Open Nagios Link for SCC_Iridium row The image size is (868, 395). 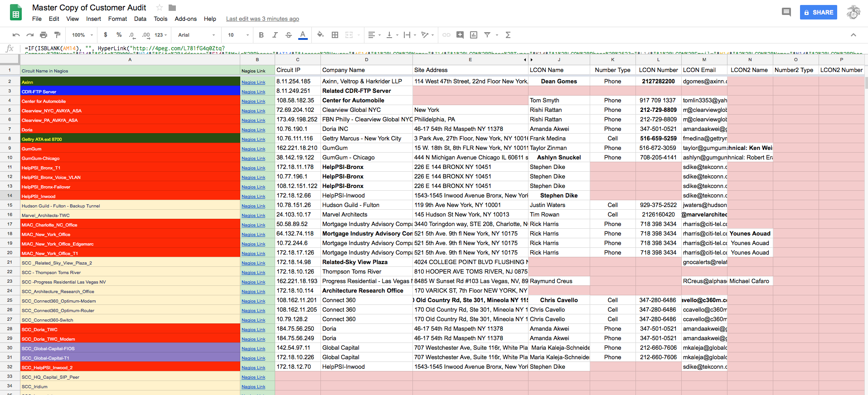[x=253, y=386]
